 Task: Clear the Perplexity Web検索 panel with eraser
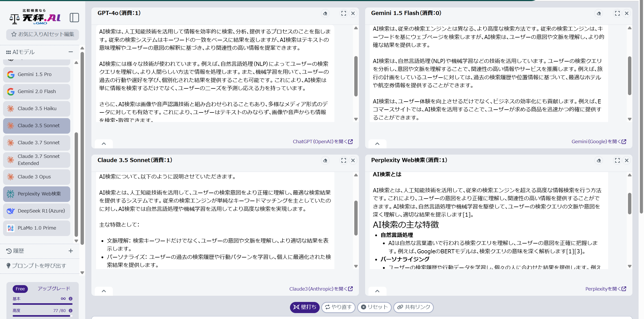599,161
